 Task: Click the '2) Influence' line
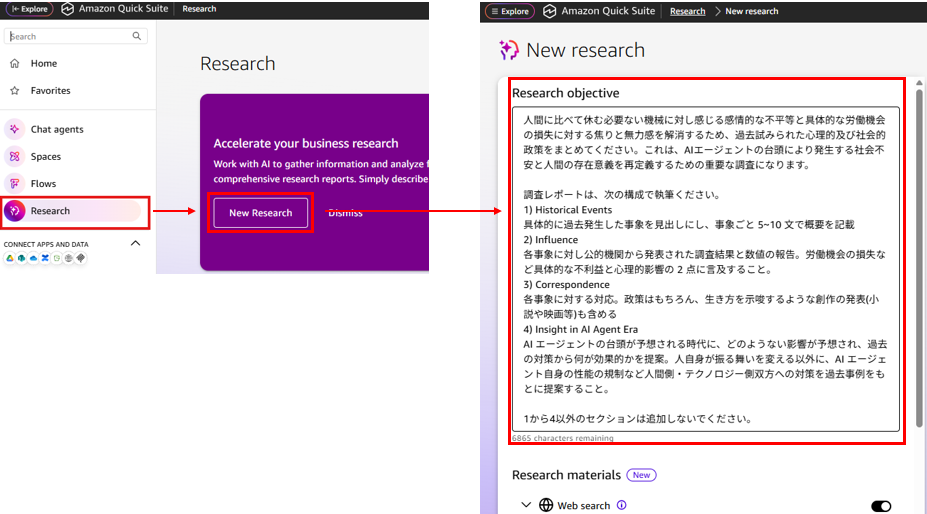[550, 240]
